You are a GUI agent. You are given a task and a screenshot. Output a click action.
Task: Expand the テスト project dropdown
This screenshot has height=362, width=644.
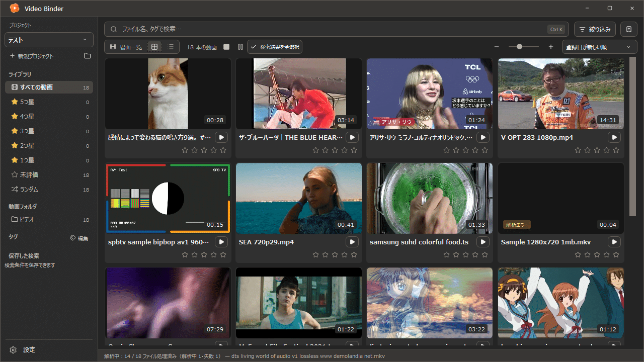49,40
